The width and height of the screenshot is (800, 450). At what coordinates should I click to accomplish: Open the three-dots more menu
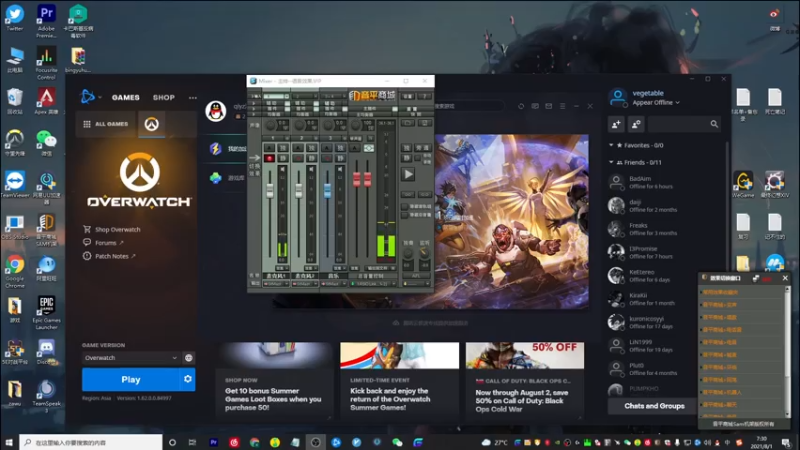[192, 97]
